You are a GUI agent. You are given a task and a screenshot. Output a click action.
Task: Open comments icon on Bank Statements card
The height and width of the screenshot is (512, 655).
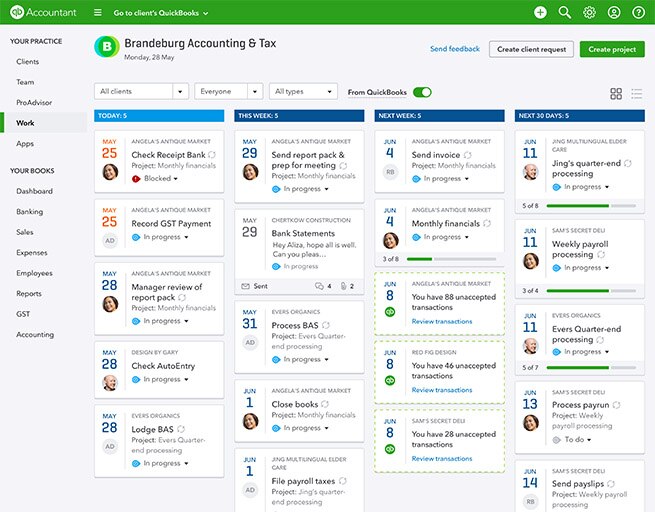click(319, 286)
